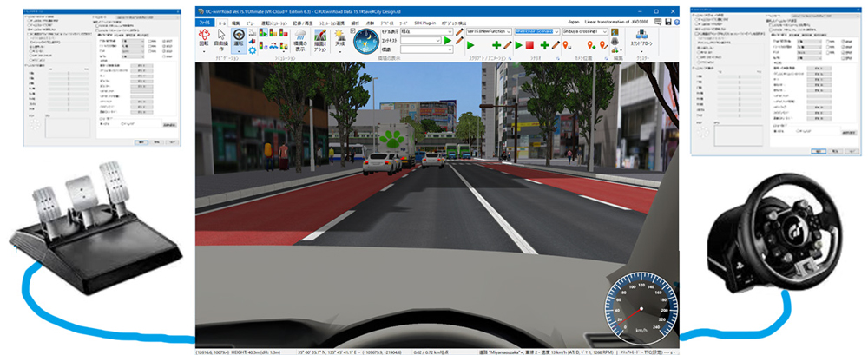Image resolution: width=868 pixels, height=355 pixels.
Task: Add new script with green plus
Action: [496, 45]
